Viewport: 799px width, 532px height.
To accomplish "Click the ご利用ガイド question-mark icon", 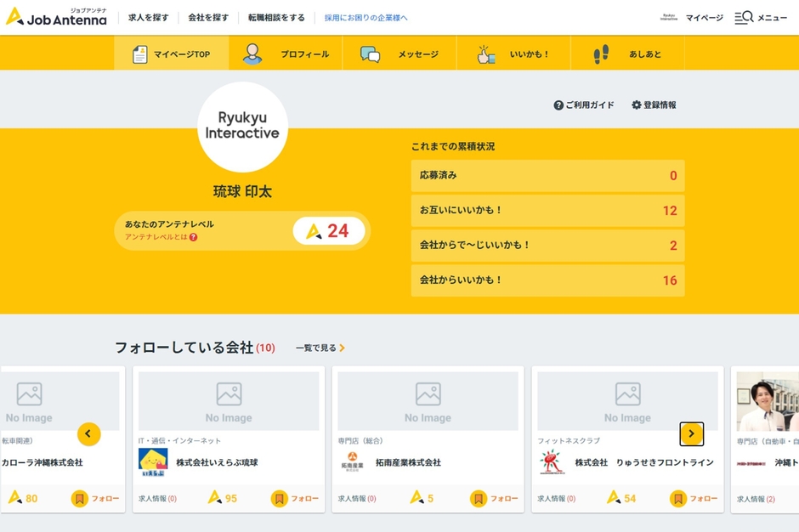I will [x=557, y=105].
